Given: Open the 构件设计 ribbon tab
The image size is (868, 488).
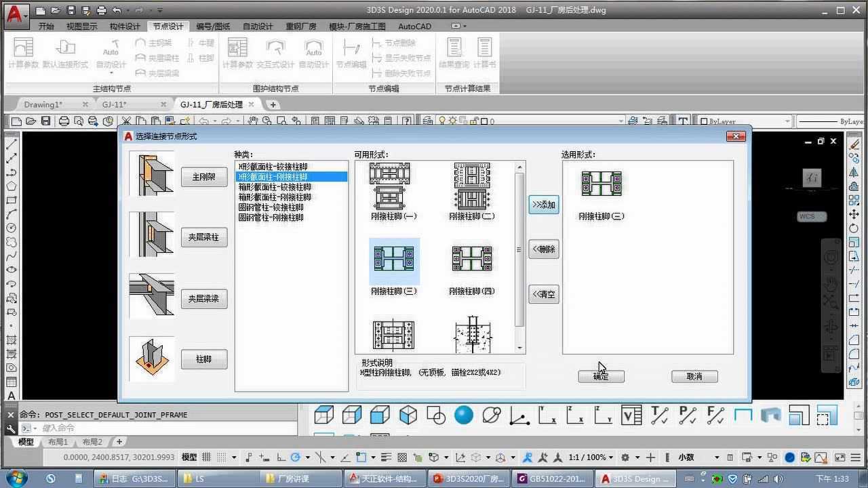Looking at the screenshot, I should (125, 26).
